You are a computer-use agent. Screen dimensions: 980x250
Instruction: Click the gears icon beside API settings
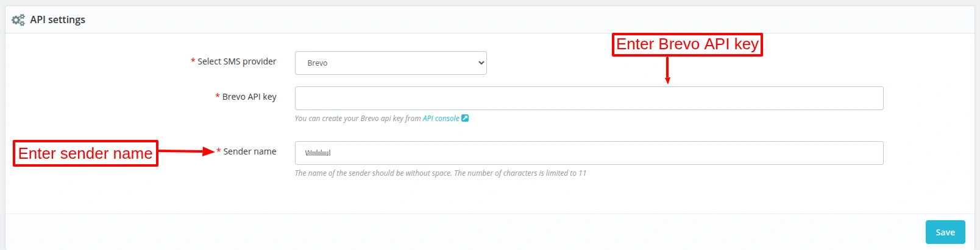click(18, 20)
